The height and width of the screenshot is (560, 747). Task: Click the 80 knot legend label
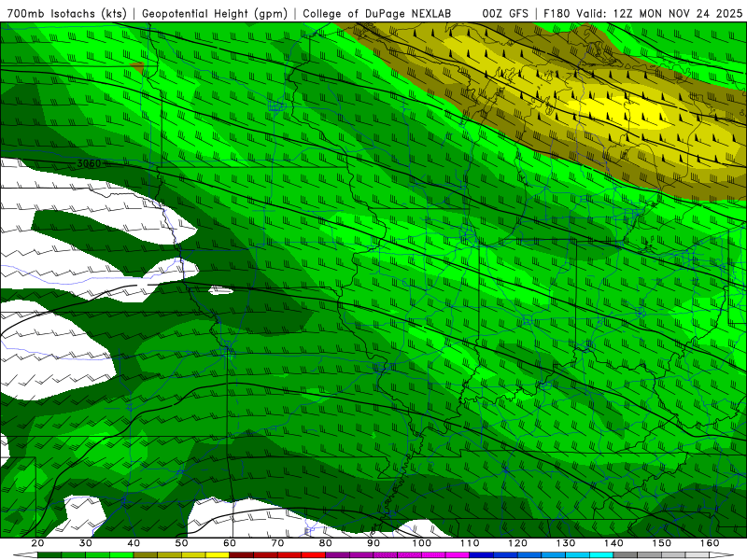325,543
